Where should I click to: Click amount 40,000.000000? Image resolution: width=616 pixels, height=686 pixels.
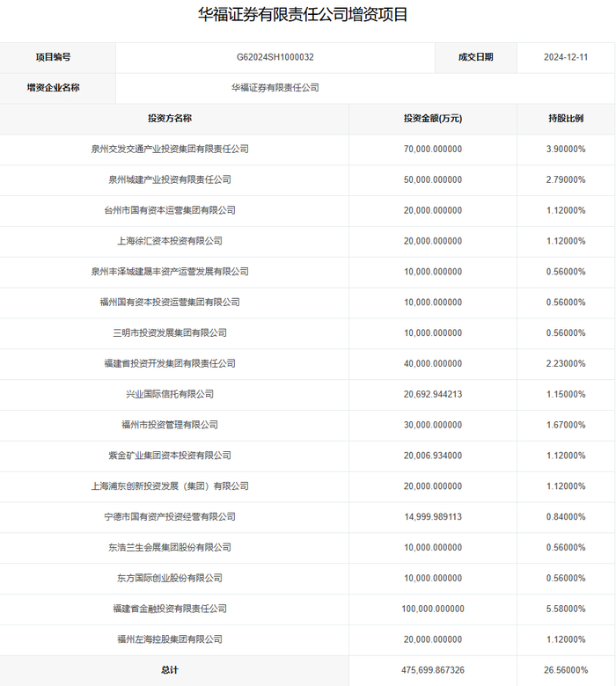[433, 363]
